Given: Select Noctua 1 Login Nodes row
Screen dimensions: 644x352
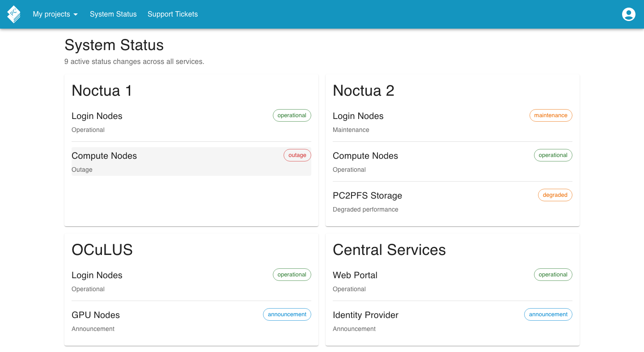Looking at the screenshot, I should pos(191,122).
